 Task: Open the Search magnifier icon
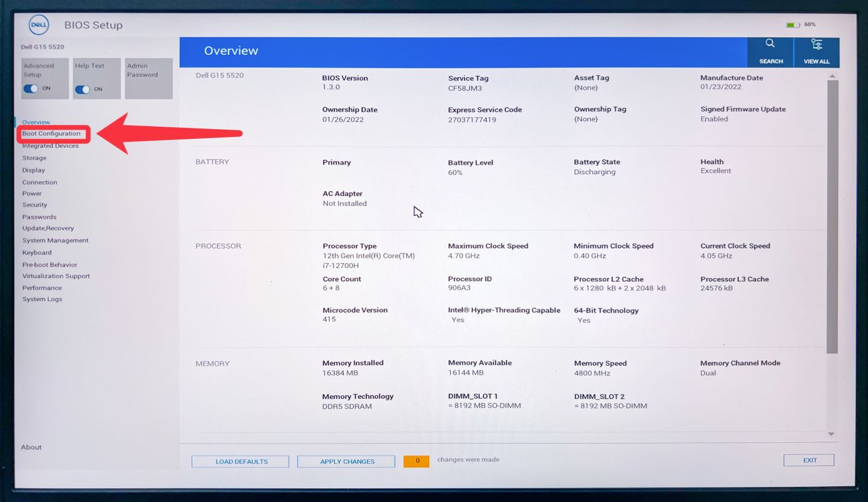point(770,44)
